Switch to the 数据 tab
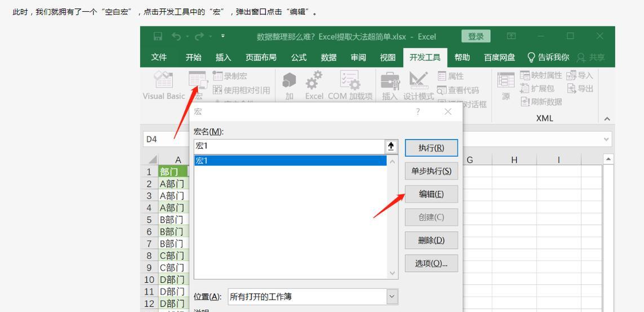This screenshot has height=312, width=644. (x=328, y=57)
